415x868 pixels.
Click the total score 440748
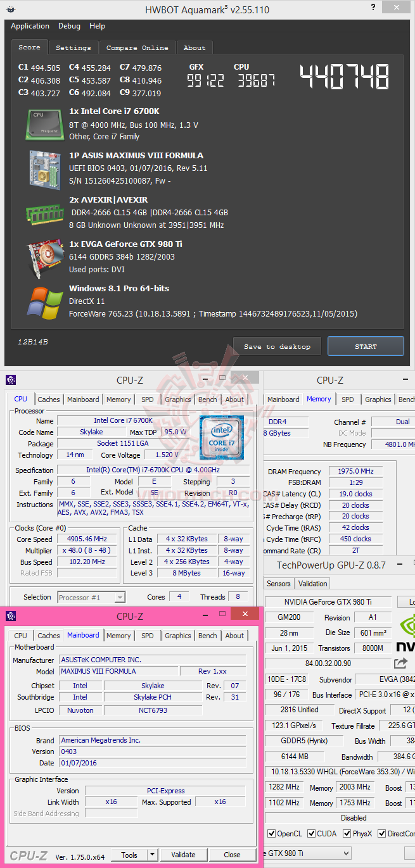click(x=345, y=77)
